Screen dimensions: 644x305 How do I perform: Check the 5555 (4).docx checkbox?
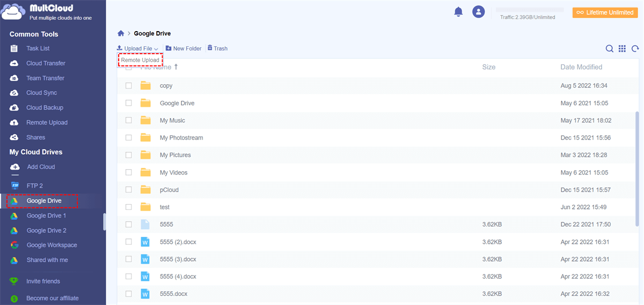(x=129, y=277)
